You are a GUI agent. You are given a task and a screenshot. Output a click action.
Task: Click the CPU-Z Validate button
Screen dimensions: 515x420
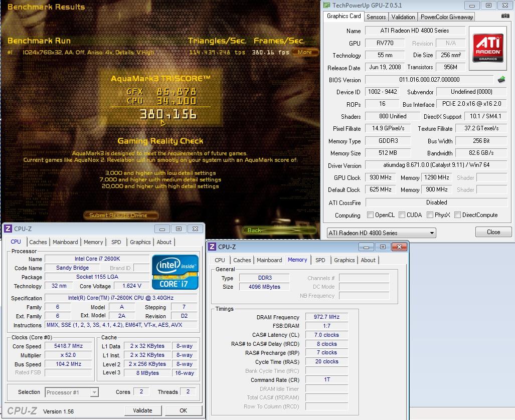142,410
